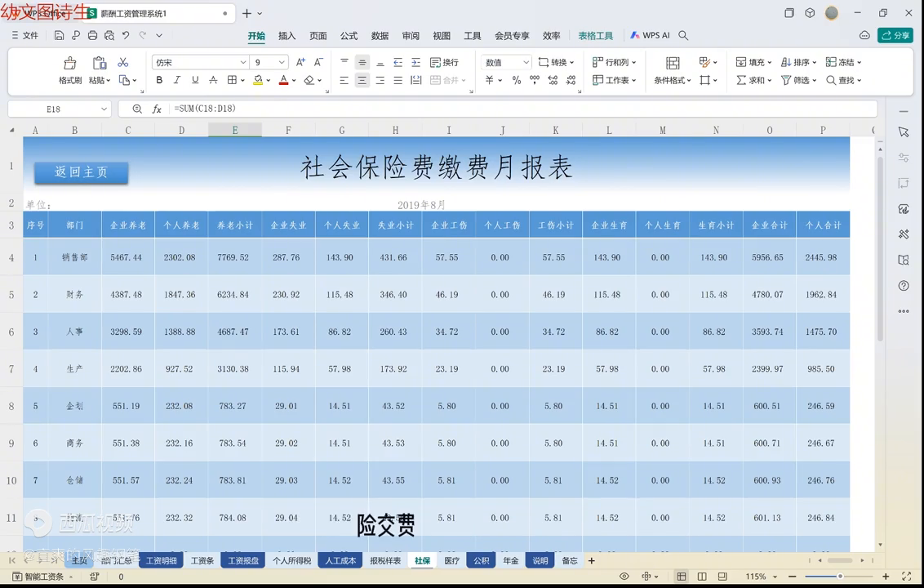Click the Wrap Text (换行) icon
The height and width of the screenshot is (588, 924).
point(444,62)
